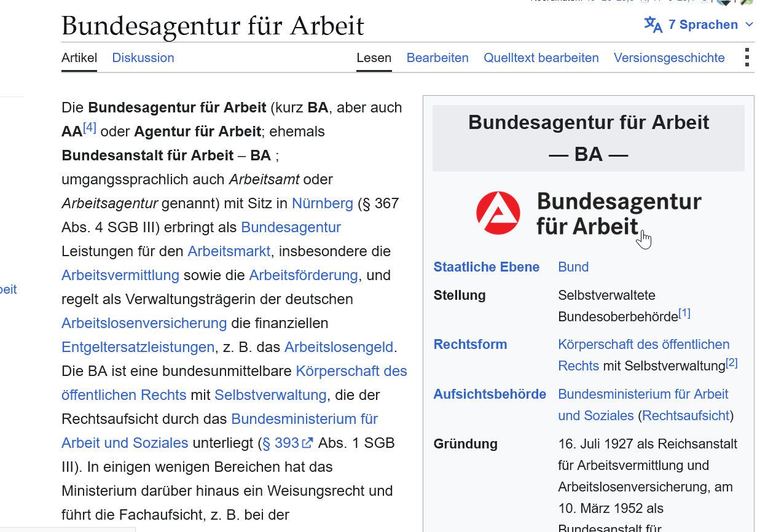Click the Rechtsform infobox label link
This screenshot has height=532, width=784.
(471, 345)
